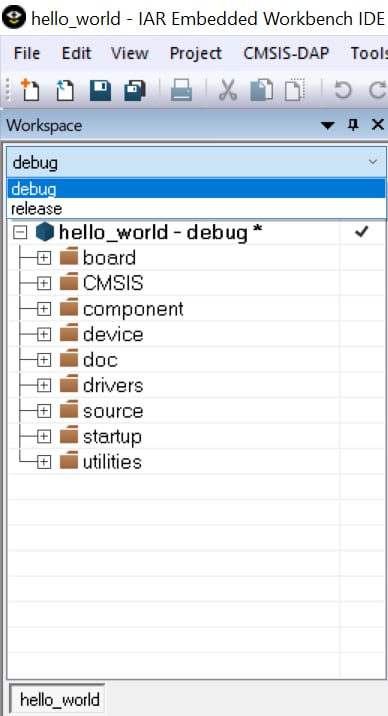Open the CMSIS-DAP menu

click(x=286, y=53)
